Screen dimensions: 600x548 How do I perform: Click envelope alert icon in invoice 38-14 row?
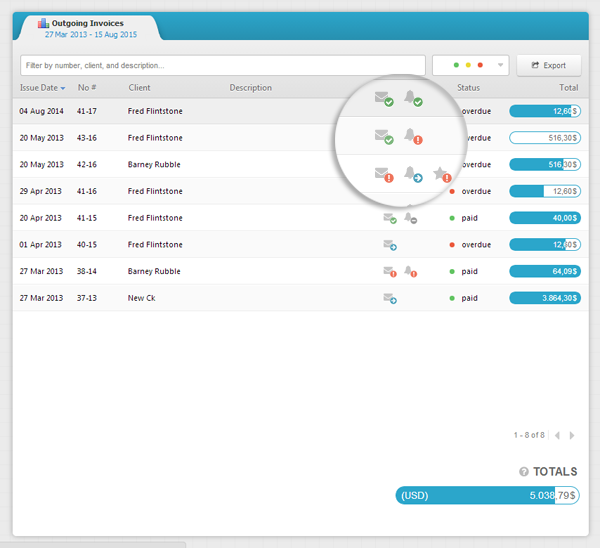(x=389, y=271)
